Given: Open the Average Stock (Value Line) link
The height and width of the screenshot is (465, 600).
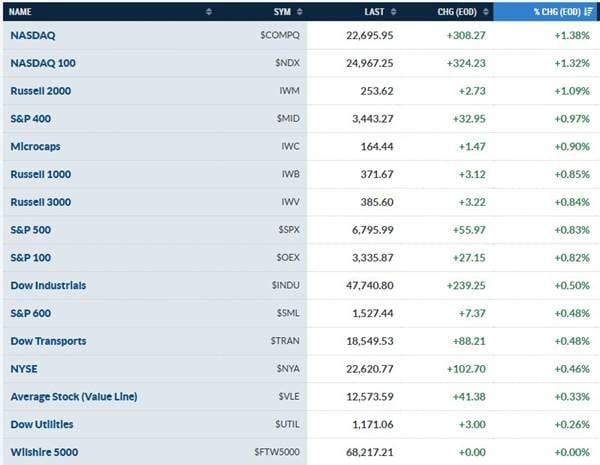Looking at the screenshot, I should coord(74,397).
